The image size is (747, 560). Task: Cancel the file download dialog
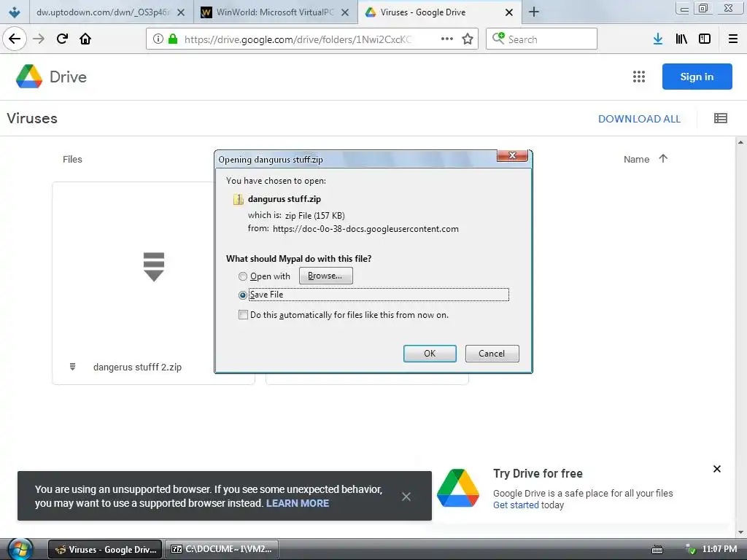(x=492, y=354)
